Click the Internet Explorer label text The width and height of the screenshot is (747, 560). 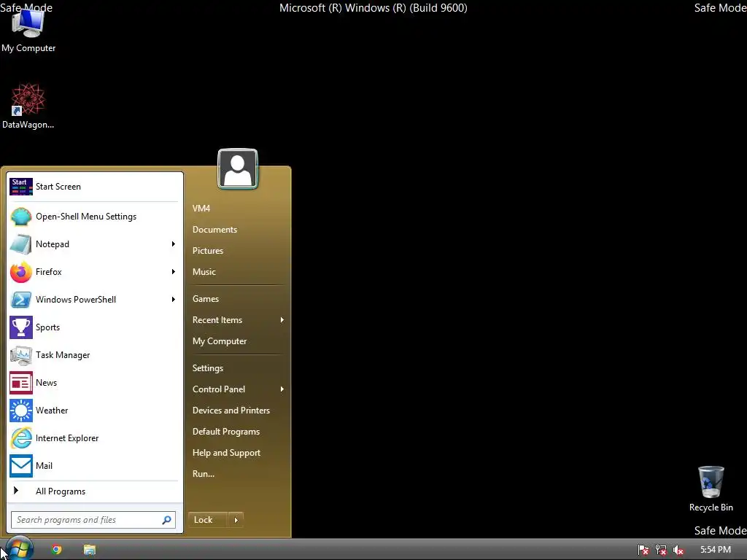coord(67,438)
